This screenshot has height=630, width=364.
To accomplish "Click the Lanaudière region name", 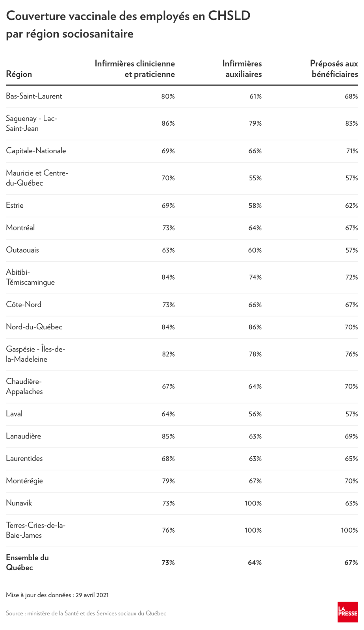I will pyautogui.click(x=24, y=436).
